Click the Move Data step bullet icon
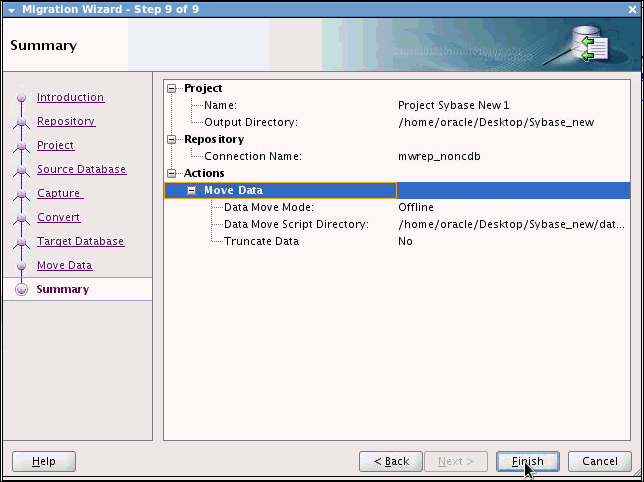The image size is (644, 482). pyautogui.click(x=21, y=266)
